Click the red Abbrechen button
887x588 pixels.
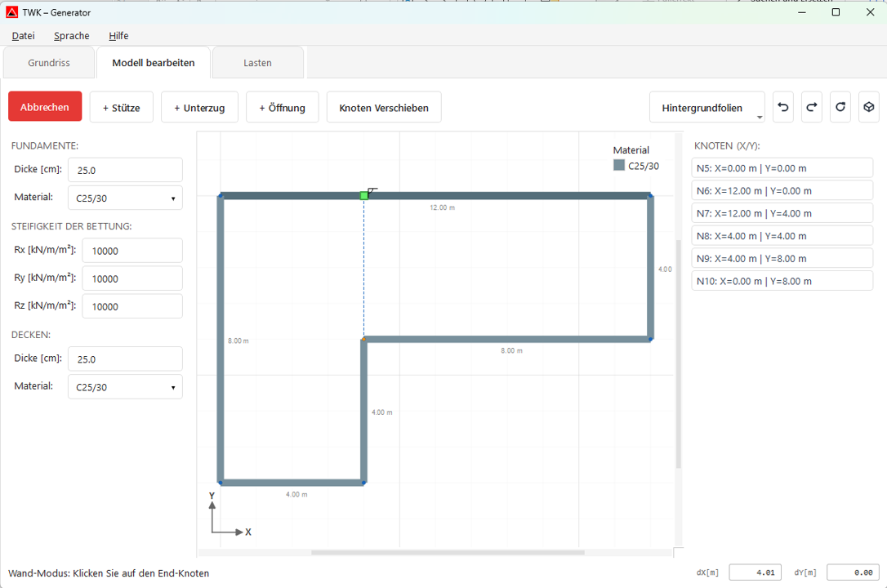pos(44,107)
